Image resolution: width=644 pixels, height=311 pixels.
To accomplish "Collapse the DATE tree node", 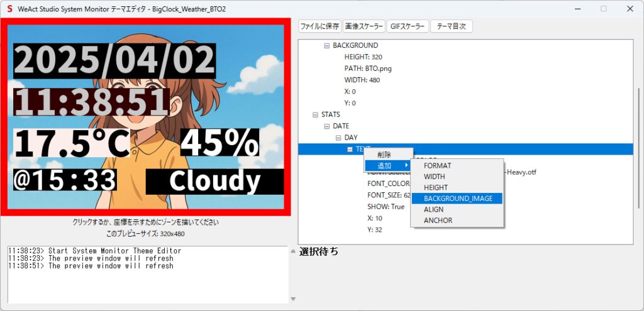I will pyautogui.click(x=326, y=126).
